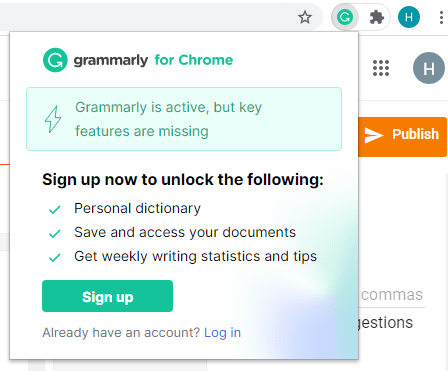Image resolution: width=448 pixels, height=371 pixels.
Task: Open the gray Google account avatar
Action: click(x=429, y=68)
